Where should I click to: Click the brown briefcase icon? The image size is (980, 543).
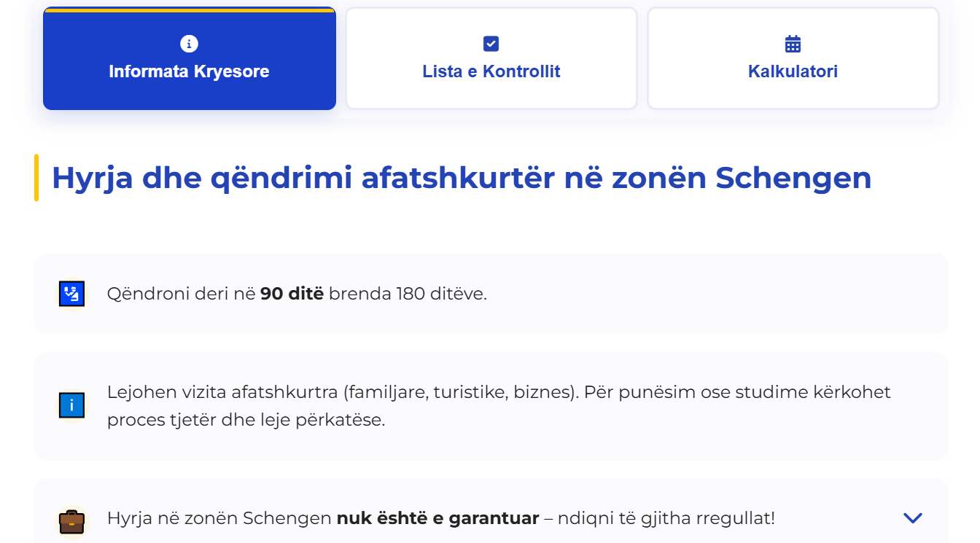72,521
